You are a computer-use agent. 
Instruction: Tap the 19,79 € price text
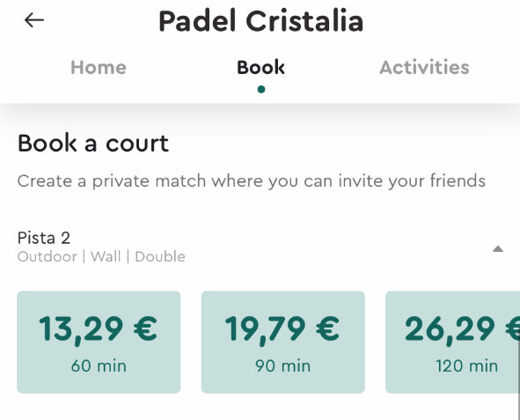pos(282,329)
